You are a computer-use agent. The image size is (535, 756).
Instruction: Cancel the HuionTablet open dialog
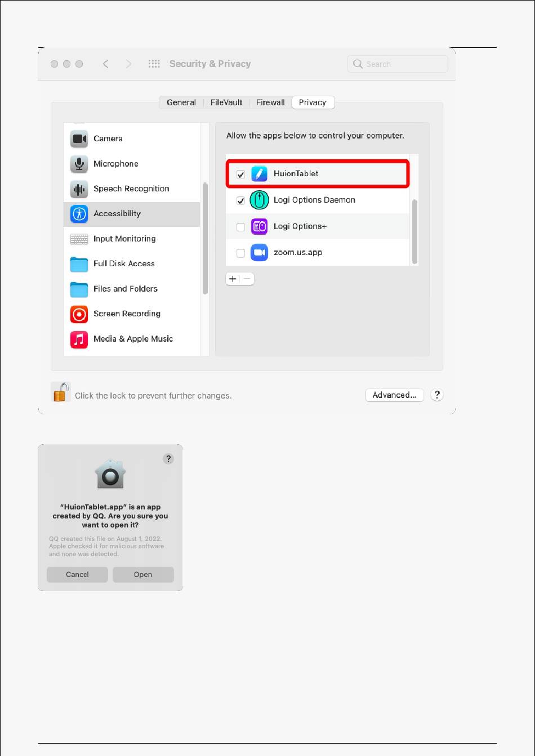[77, 575]
